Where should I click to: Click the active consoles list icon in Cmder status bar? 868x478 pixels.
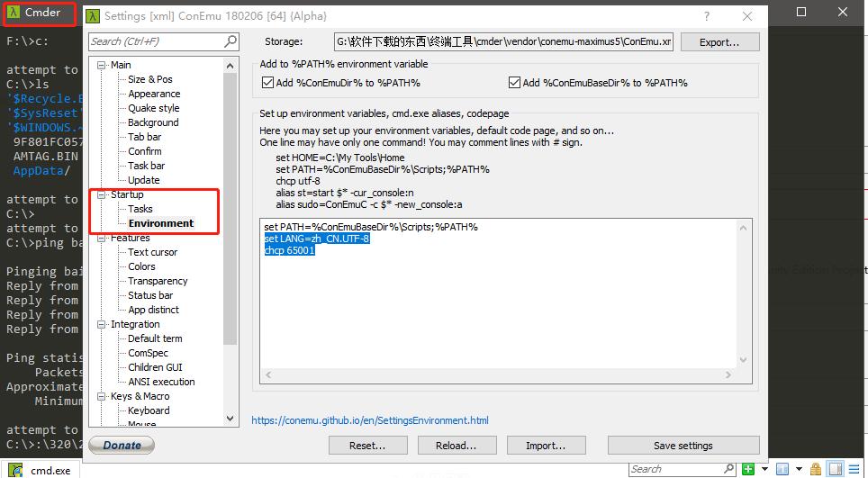click(782, 469)
